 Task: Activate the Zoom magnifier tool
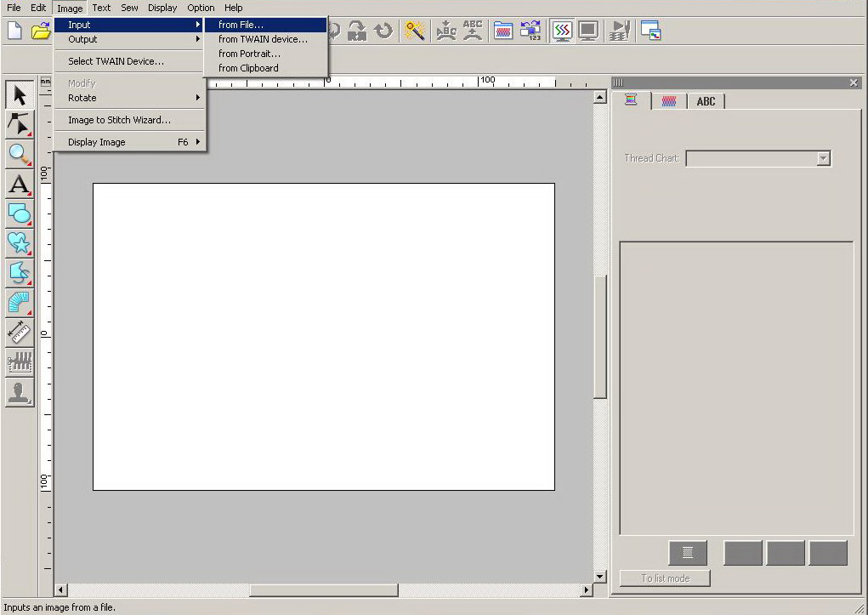(x=19, y=154)
